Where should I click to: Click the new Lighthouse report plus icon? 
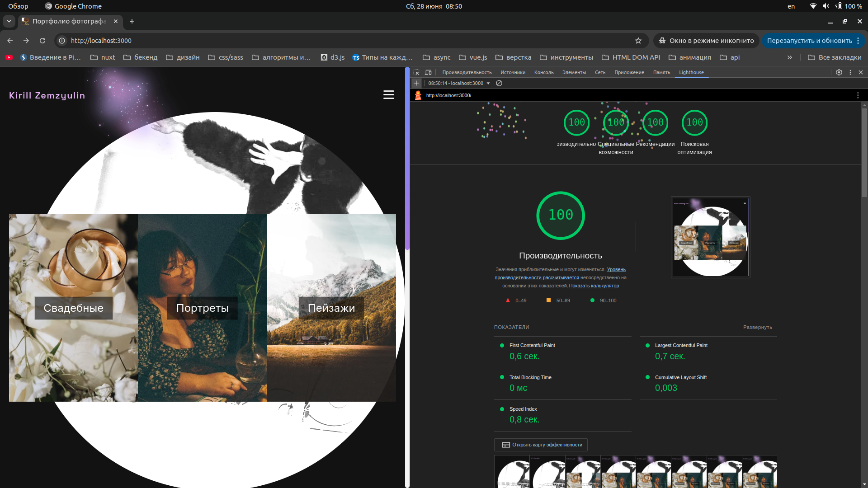click(x=416, y=83)
